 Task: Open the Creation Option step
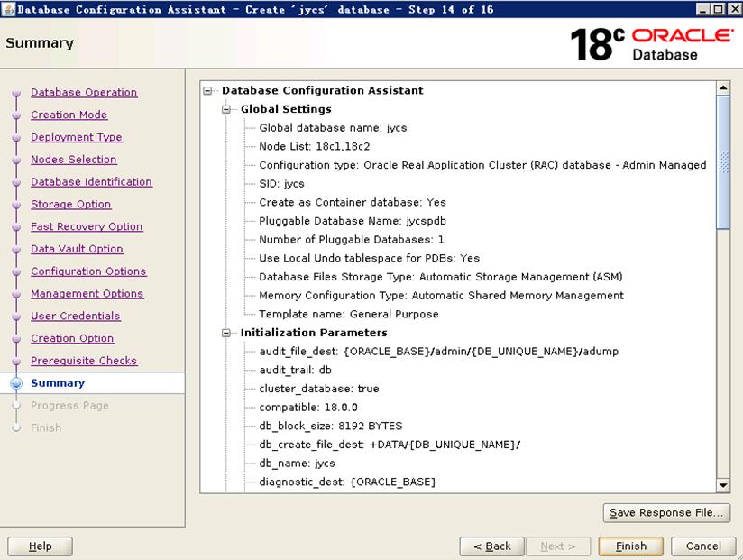72,338
